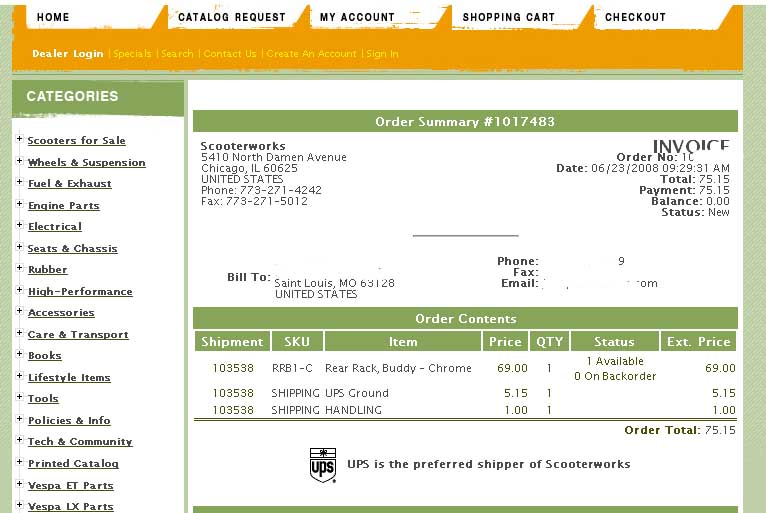
Task: Click the HANDLING row text
Action: click(x=353, y=410)
